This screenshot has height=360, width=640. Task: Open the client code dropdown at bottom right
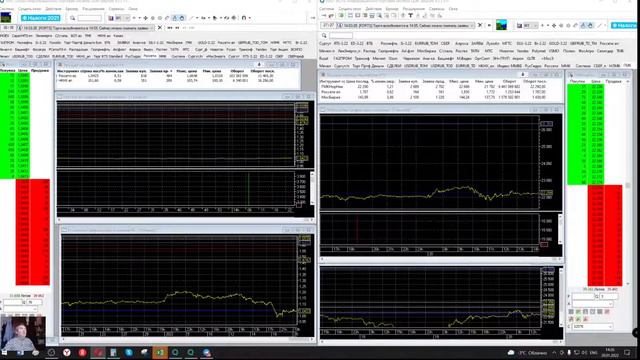pyautogui.click(x=593, y=327)
